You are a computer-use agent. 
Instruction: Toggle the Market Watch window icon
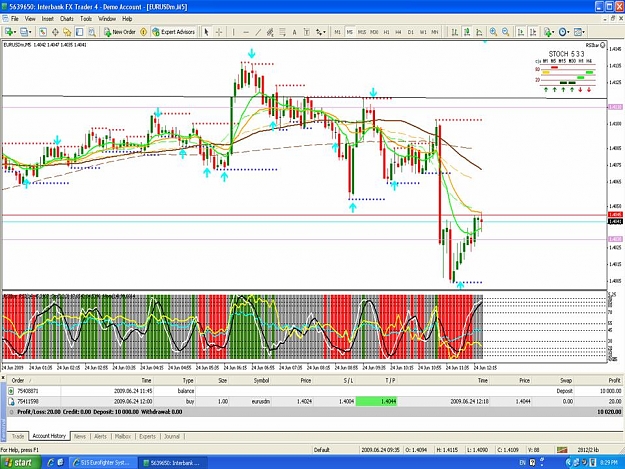pos(43,32)
